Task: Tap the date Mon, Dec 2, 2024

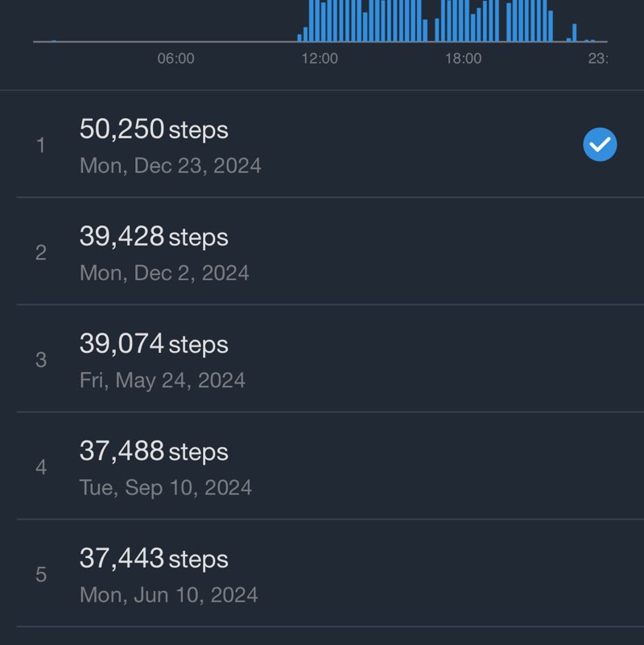Action: [164, 273]
